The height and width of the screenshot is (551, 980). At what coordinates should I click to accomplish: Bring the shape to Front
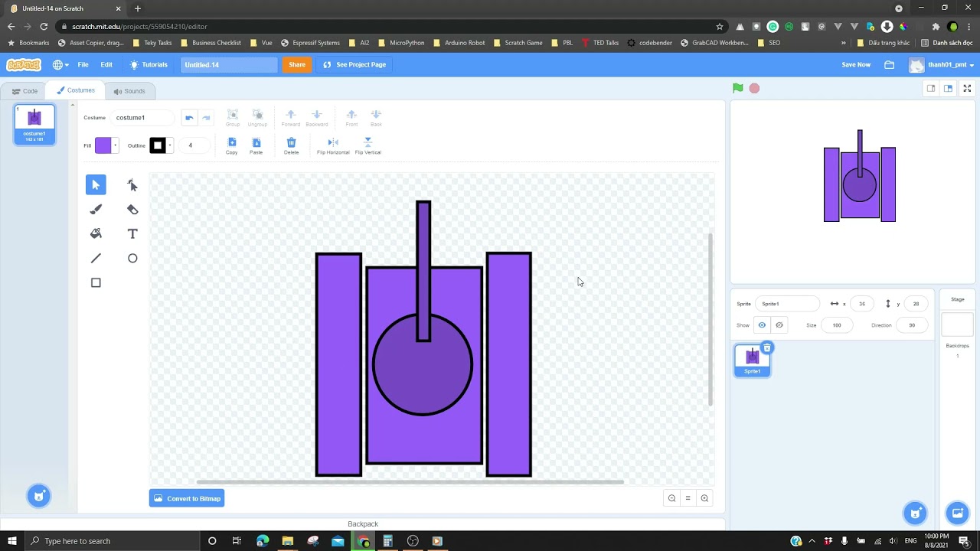351,118
